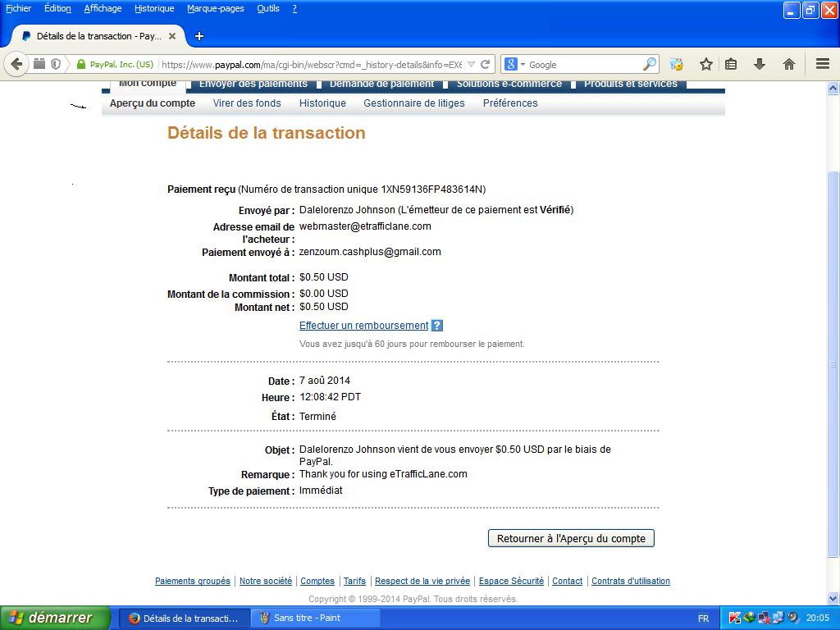Close the Détails de la transaction tab
840x630 pixels.
[172, 36]
